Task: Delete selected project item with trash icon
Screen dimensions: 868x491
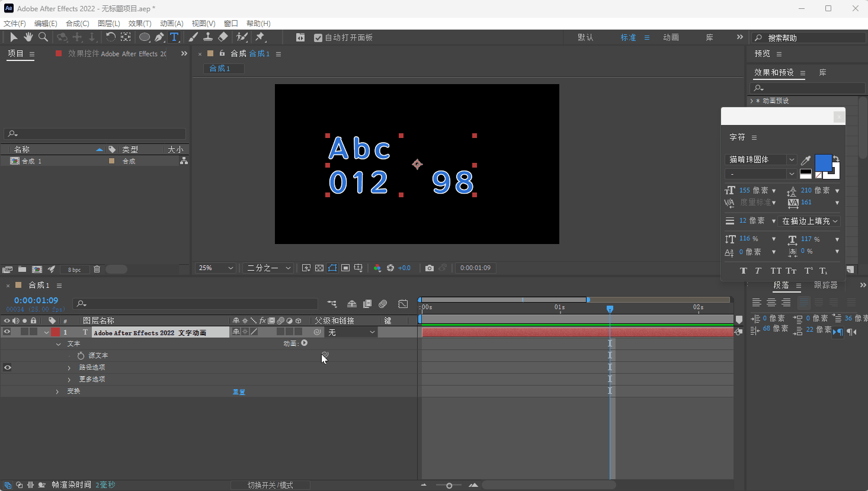Action: click(x=97, y=269)
